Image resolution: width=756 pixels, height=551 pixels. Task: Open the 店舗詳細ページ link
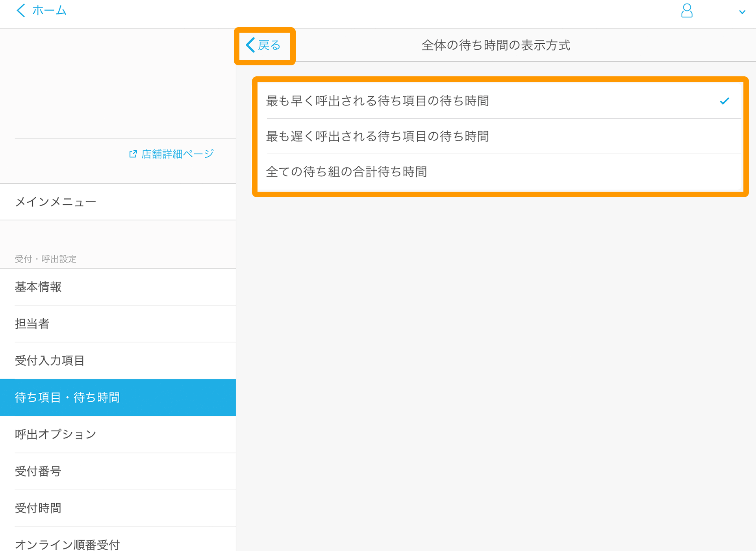pos(172,154)
